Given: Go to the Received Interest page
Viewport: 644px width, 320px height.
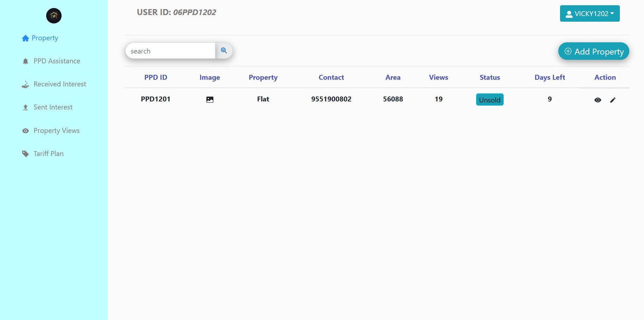Looking at the screenshot, I should pyautogui.click(x=59, y=84).
